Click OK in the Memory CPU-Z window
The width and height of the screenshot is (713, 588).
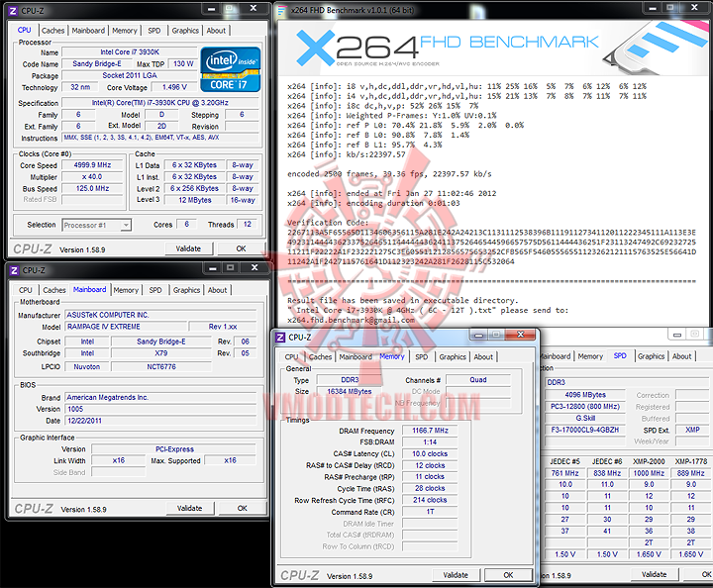point(508,575)
